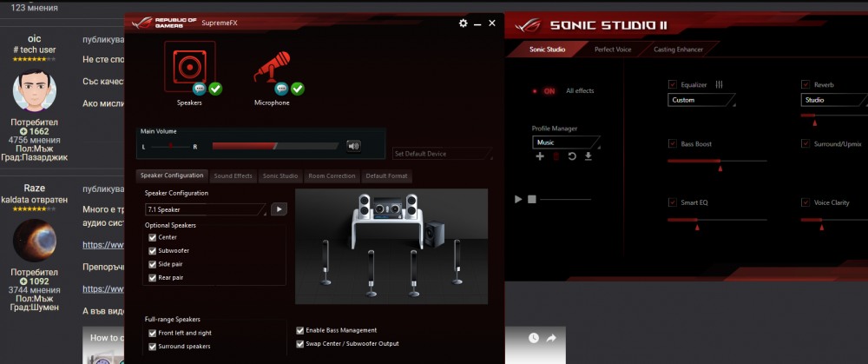Select Sonic Studio tab in Sonic Studio II
This screenshot has height=364, width=868.
click(x=547, y=50)
